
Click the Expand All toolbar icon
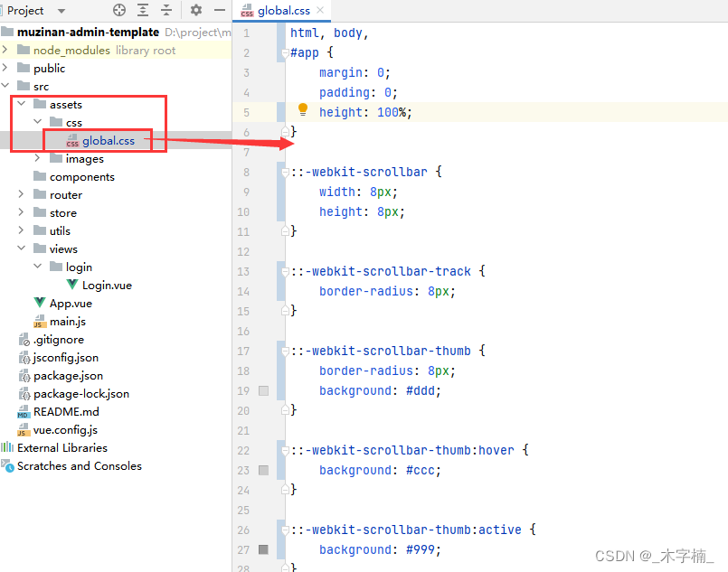(x=143, y=10)
